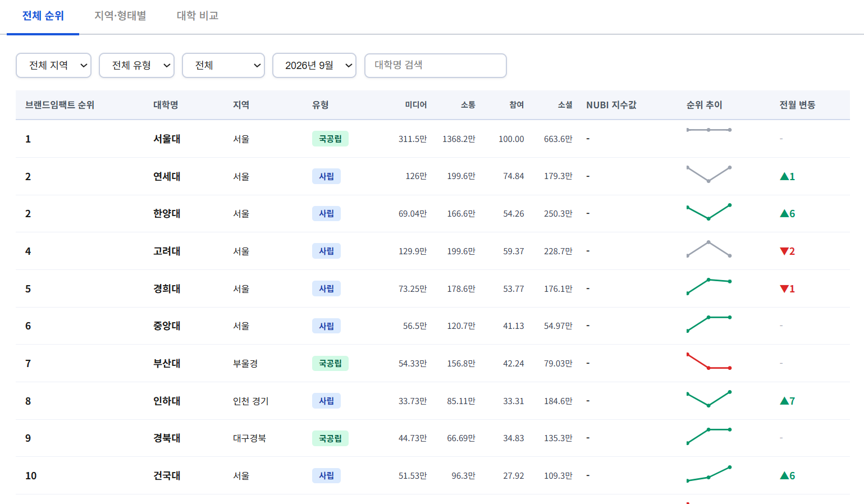Change the 2026년 9월 month selector
Viewport: 864px width, 504px height.
[x=314, y=66]
